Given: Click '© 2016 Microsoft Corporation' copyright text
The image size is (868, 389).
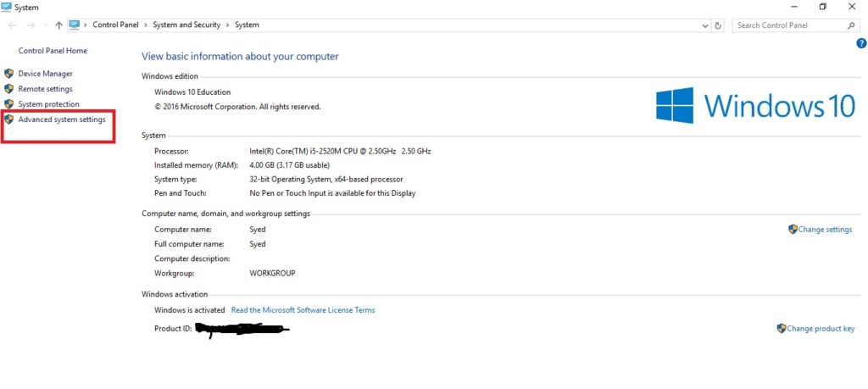Looking at the screenshot, I should 237,107.
